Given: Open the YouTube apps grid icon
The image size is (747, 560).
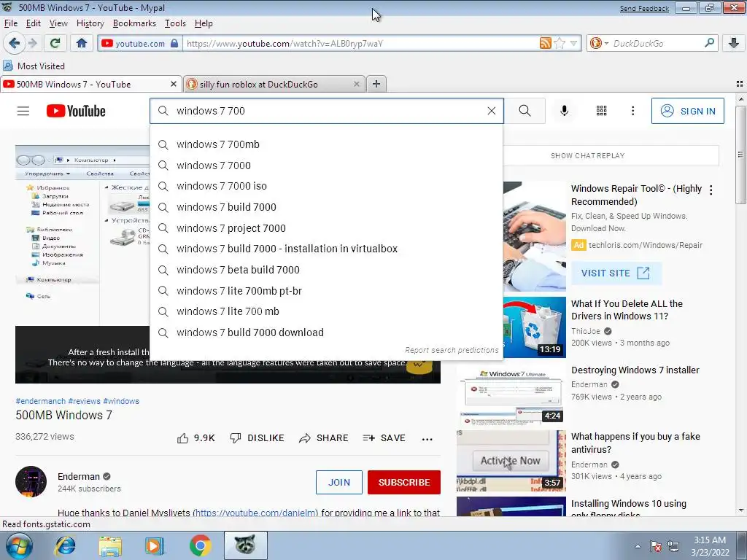Looking at the screenshot, I should point(601,111).
